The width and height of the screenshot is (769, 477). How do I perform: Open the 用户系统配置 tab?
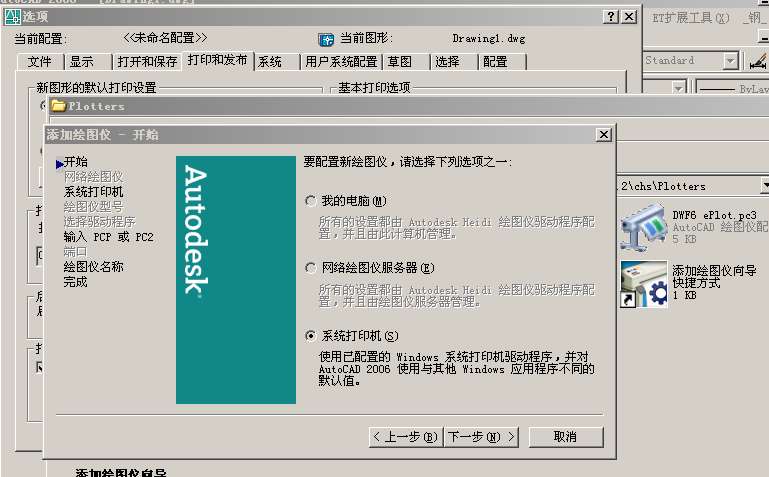click(341, 62)
